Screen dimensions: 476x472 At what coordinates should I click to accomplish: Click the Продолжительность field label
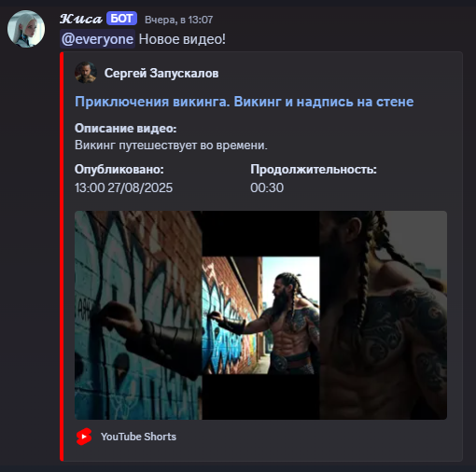[314, 170]
